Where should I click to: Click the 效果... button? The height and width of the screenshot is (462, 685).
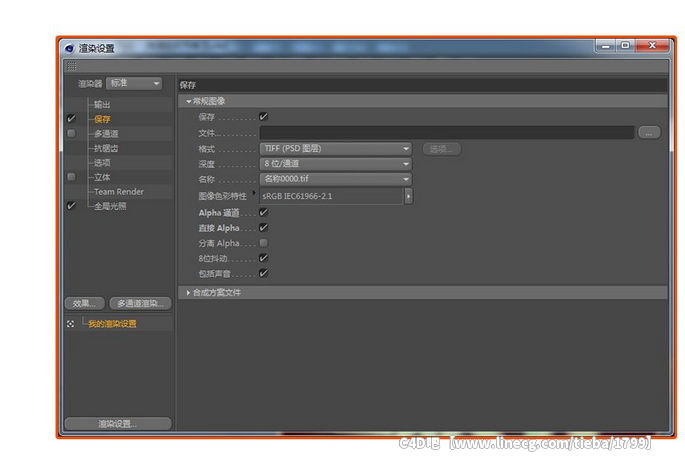click(84, 303)
